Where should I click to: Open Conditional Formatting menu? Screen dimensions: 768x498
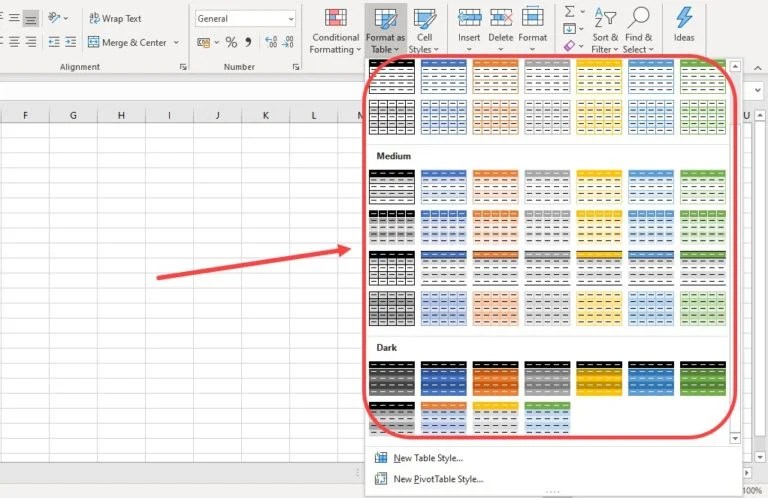click(336, 29)
